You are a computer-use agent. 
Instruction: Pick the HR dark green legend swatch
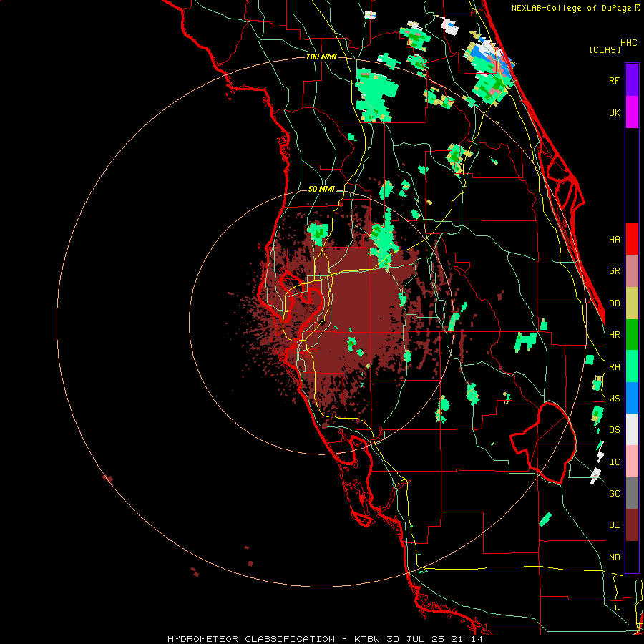pos(632,334)
